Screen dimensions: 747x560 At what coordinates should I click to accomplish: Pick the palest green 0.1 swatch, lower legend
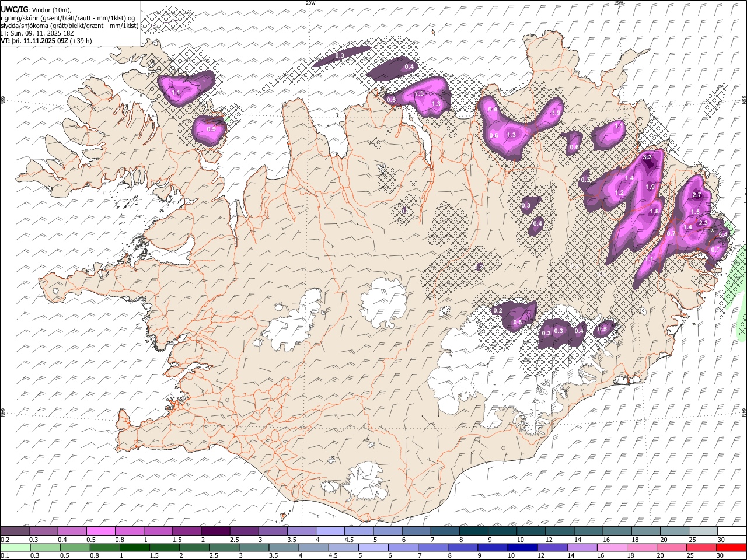coord(15,547)
